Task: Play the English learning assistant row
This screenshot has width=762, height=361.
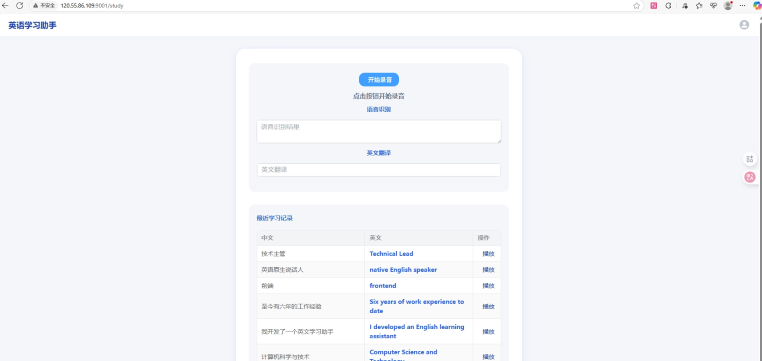Action: [x=488, y=332]
